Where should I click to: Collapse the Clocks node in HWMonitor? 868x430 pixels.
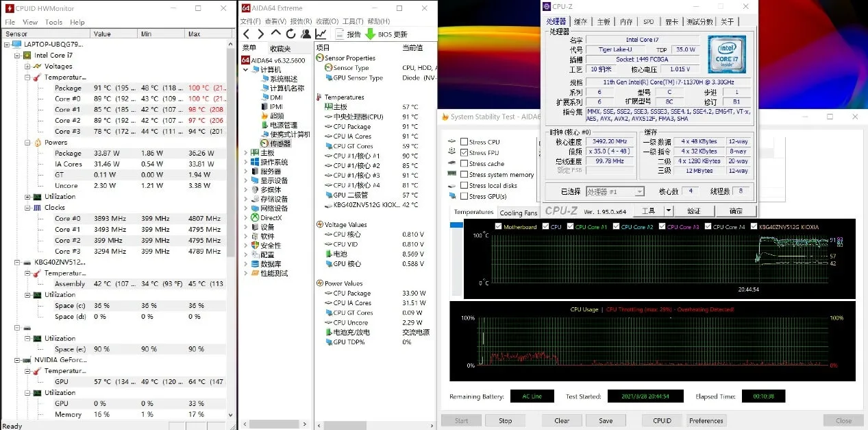coord(27,208)
